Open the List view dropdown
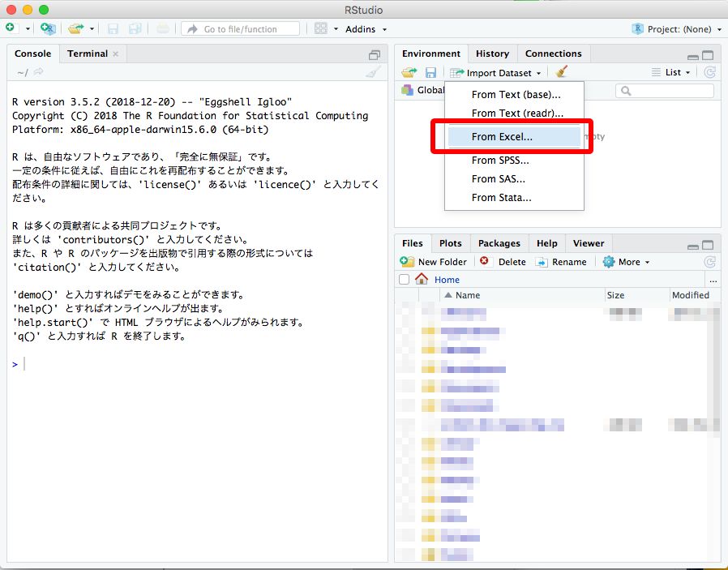The image size is (728, 570). click(671, 72)
